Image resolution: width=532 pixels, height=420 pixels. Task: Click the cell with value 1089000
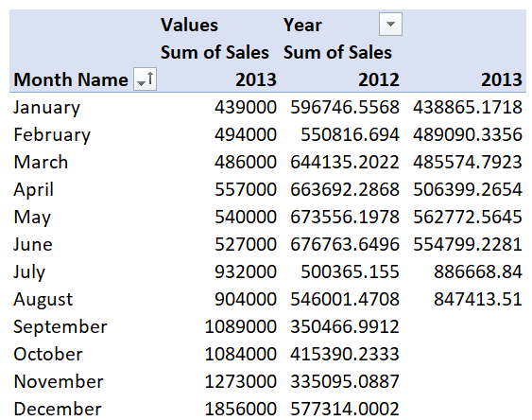coord(241,327)
